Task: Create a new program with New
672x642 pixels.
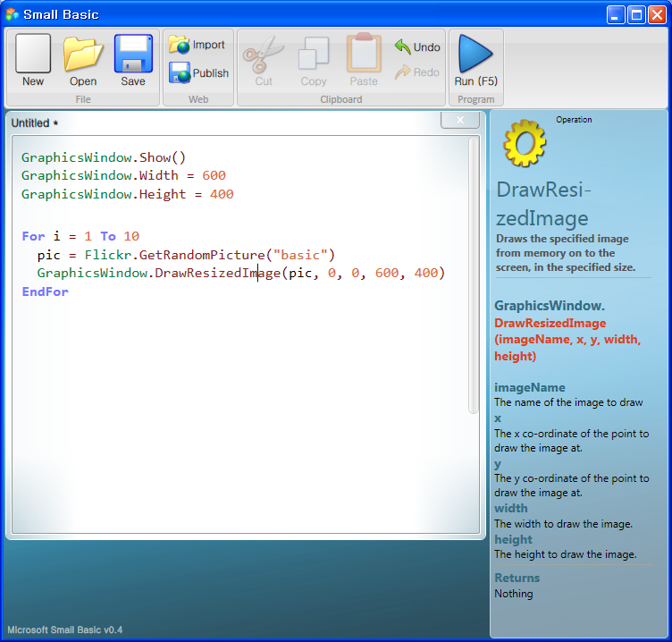Action: tap(33, 60)
